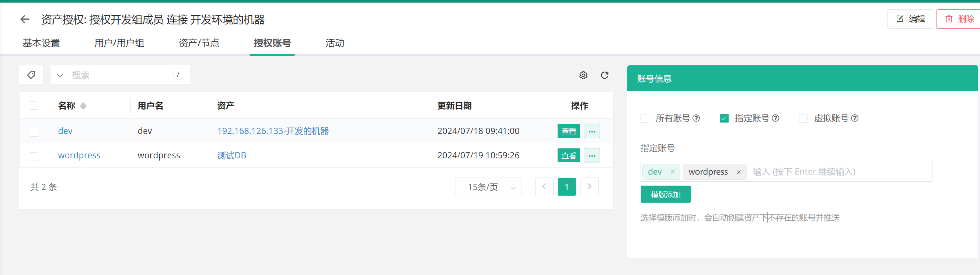Open more actions for wordpress row

[x=592, y=155]
